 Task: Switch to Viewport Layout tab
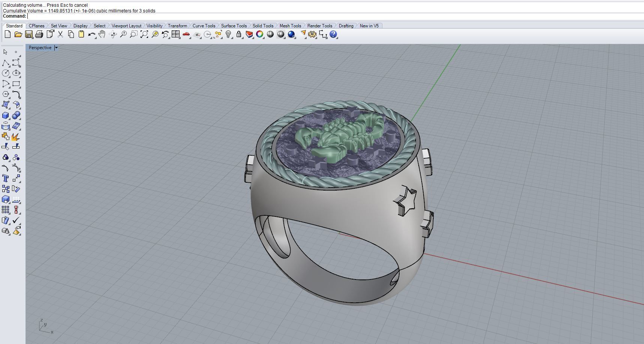[126, 26]
